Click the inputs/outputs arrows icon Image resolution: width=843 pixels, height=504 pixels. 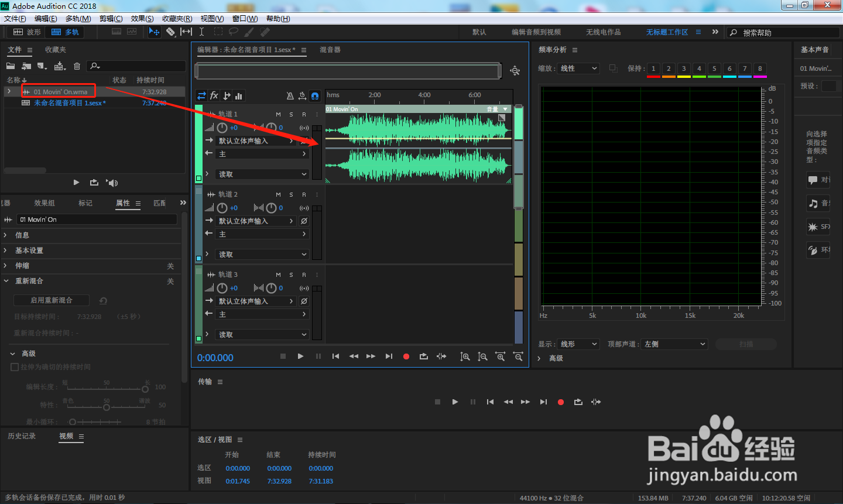[x=201, y=95]
